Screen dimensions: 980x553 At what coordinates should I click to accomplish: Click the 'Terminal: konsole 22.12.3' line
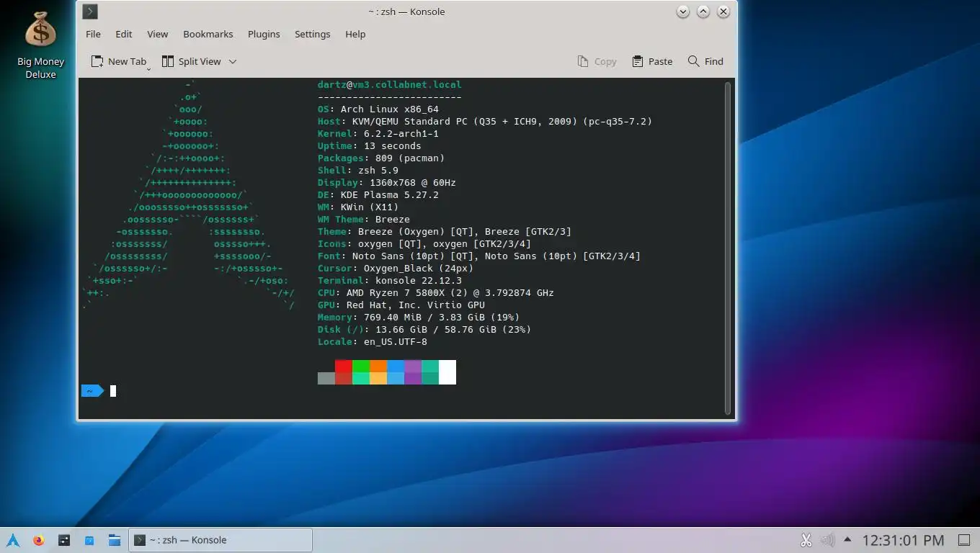pos(390,280)
